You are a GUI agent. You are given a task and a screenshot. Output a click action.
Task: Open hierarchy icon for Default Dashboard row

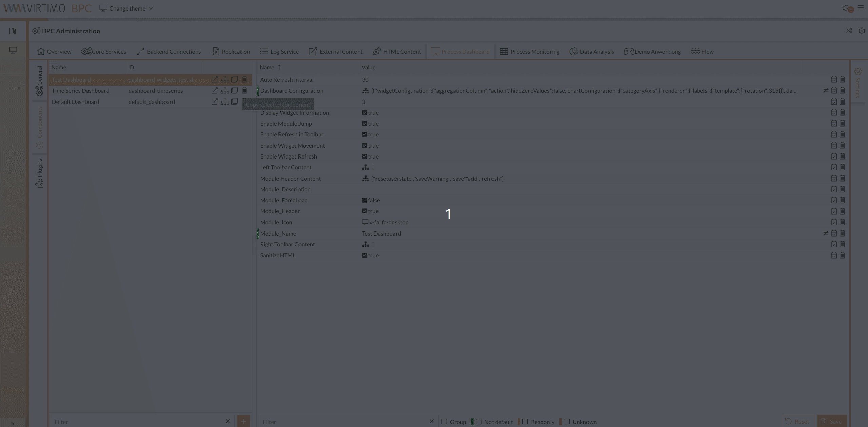[x=225, y=102]
